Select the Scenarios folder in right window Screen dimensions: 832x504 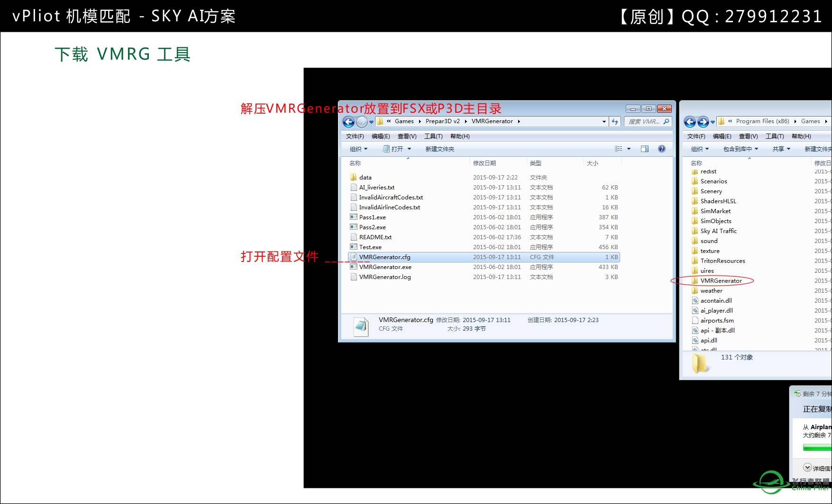[x=713, y=181]
